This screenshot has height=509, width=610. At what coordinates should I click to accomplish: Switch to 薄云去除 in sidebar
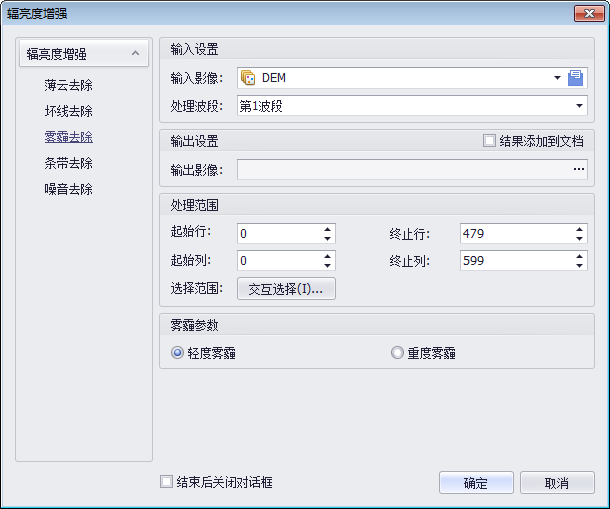68,85
